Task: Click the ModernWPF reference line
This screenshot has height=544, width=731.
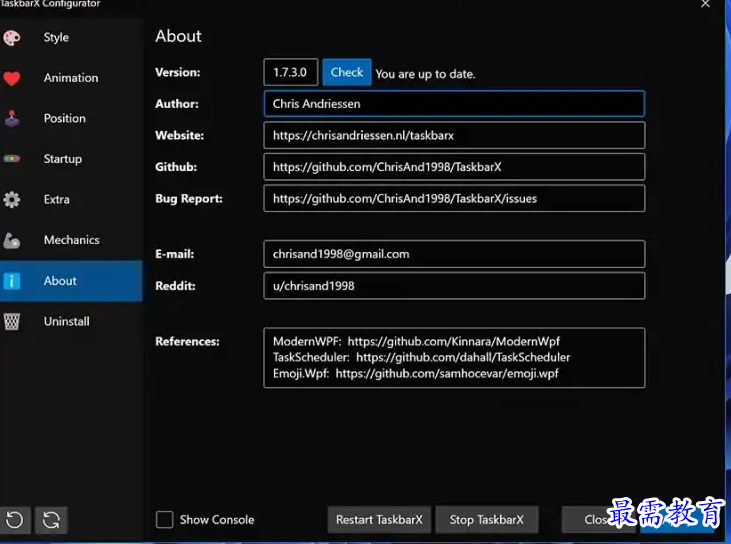Action: [416, 341]
